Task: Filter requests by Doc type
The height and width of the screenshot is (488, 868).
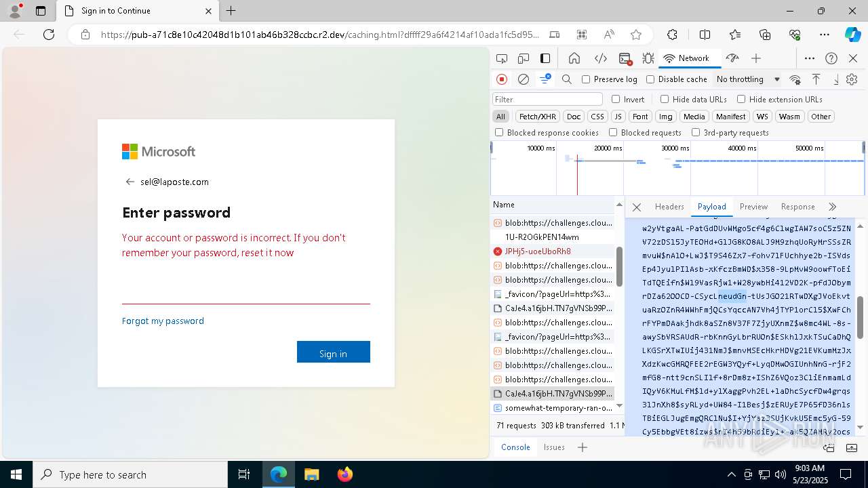Action: (x=574, y=117)
